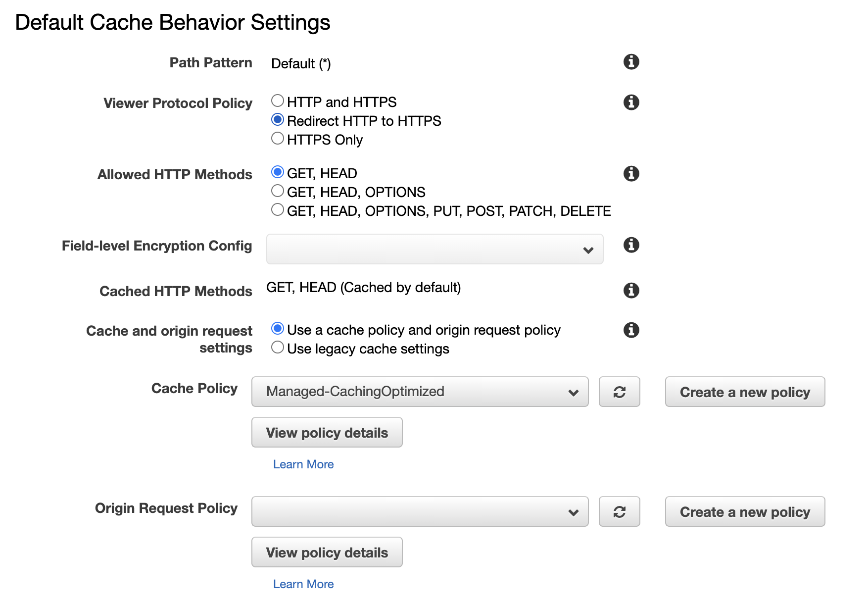Refresh the Cache Policy list
The image size is (868, 603).
click(x=619, y=392)
